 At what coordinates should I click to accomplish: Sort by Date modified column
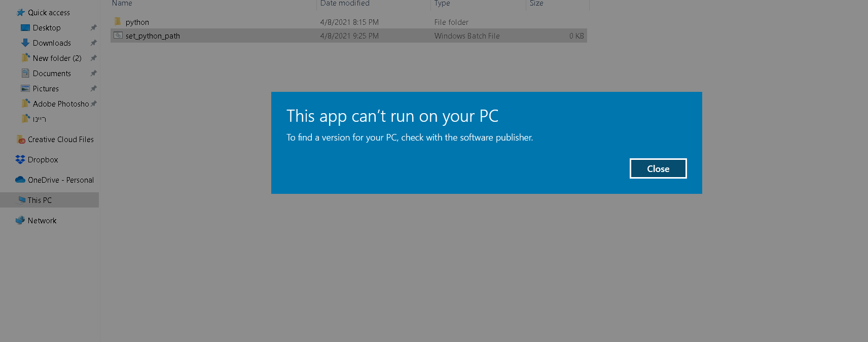[345, 4]
